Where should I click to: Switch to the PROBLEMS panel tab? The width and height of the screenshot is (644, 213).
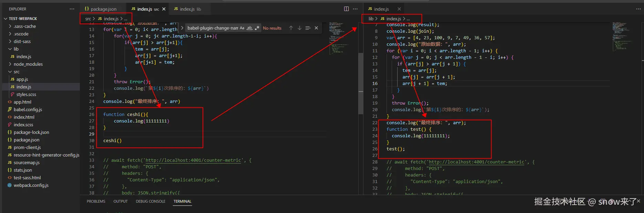coord(96,201)
